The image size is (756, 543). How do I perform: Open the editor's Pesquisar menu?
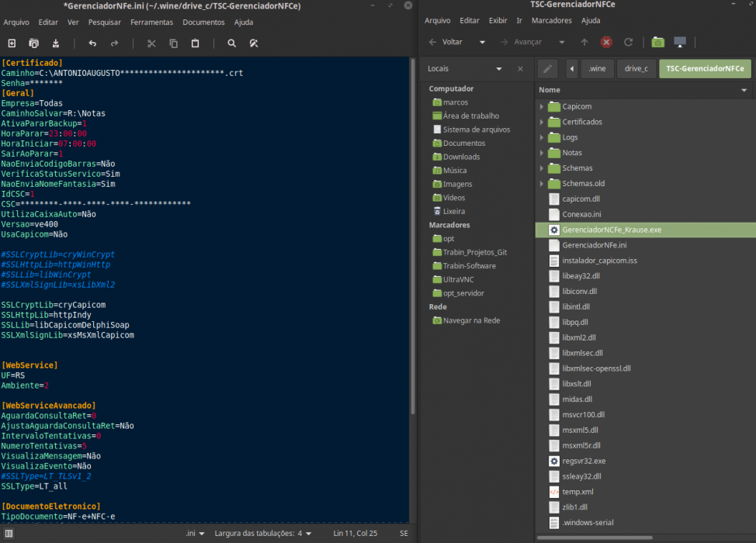[105, 22]
